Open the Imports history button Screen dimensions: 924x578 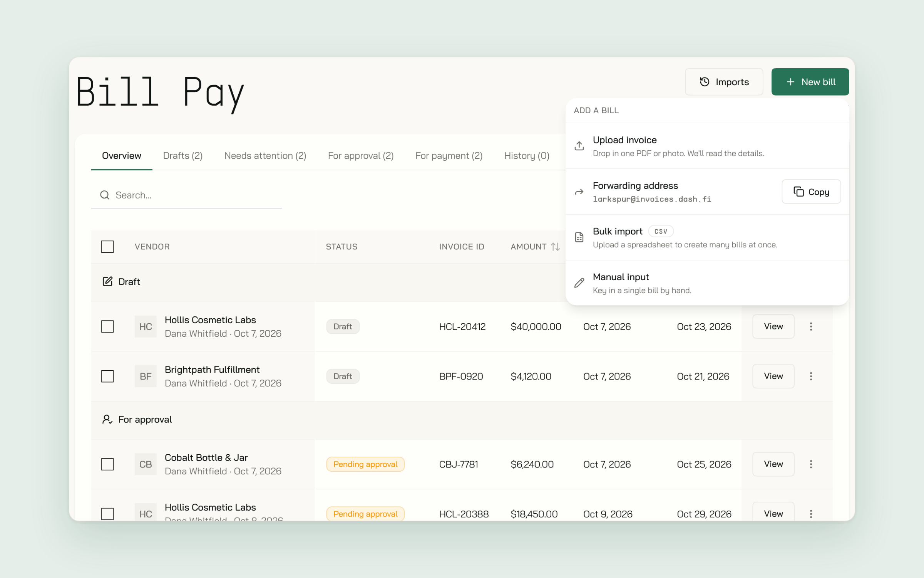[x=724, y=82]
